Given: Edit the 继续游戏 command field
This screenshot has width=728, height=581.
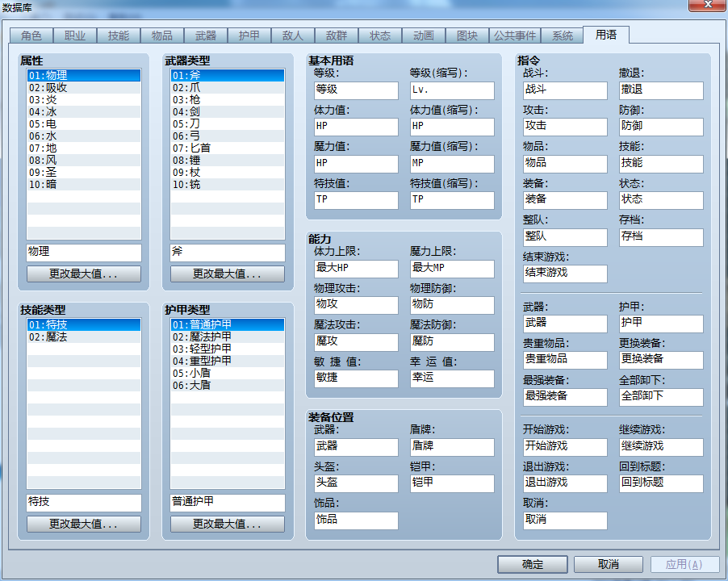Looking at the screenshot, I should click(661, 447).
